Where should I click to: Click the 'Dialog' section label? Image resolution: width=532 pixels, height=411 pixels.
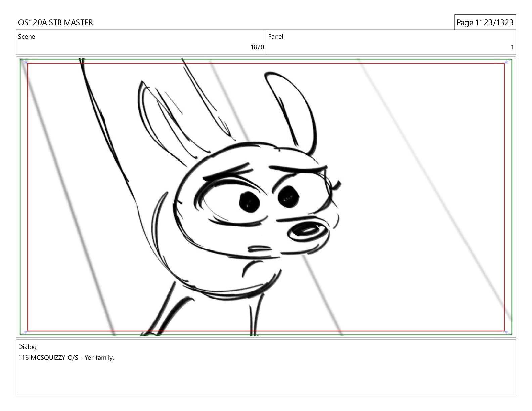28,347
